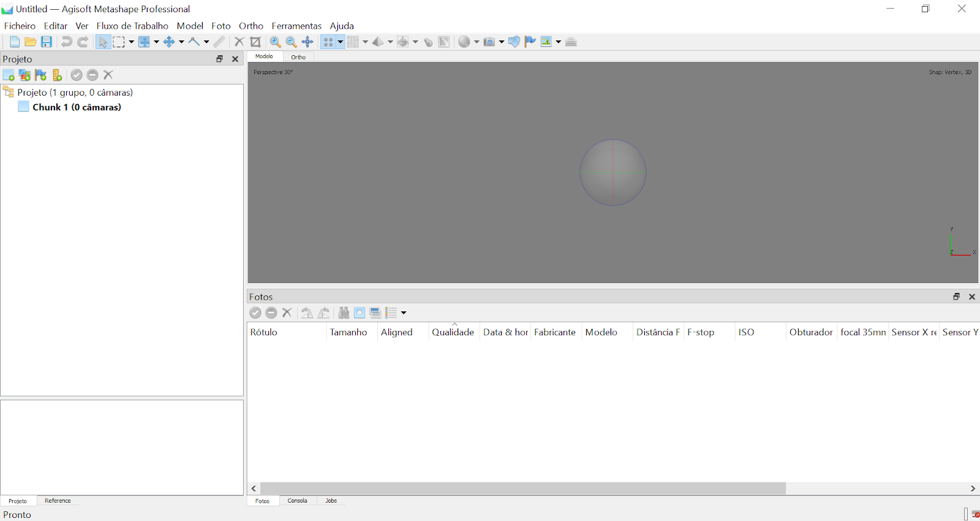Image resolution: width=980 pixels, height=521 pixels.
Task: Click the Show Aligned Chunks icon
Action: click(x=571, y=42)
